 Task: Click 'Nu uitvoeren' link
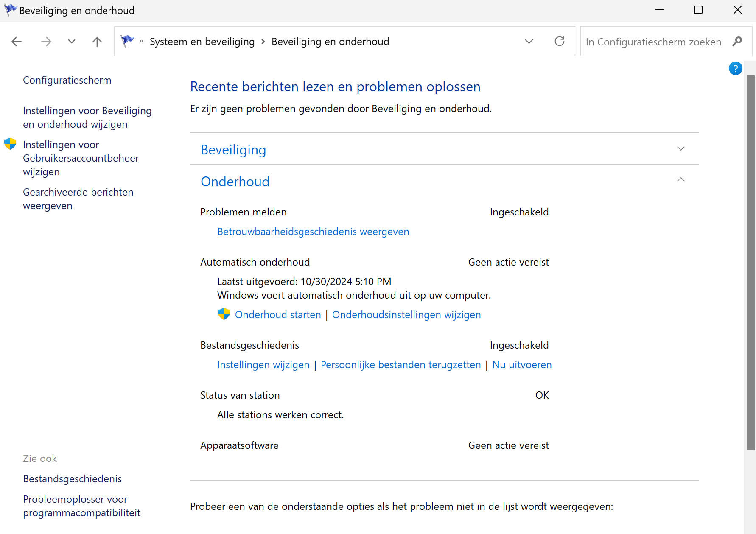point(522,365)
